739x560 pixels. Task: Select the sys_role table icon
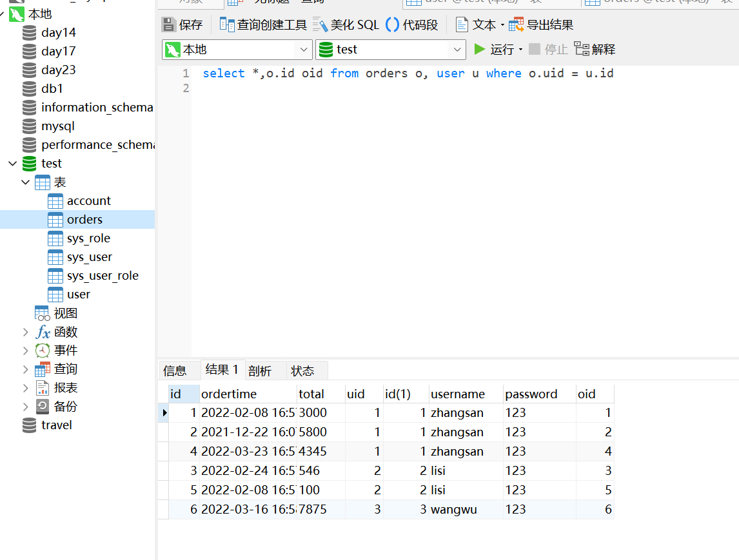pyautogui.click(x=55, y=238)
